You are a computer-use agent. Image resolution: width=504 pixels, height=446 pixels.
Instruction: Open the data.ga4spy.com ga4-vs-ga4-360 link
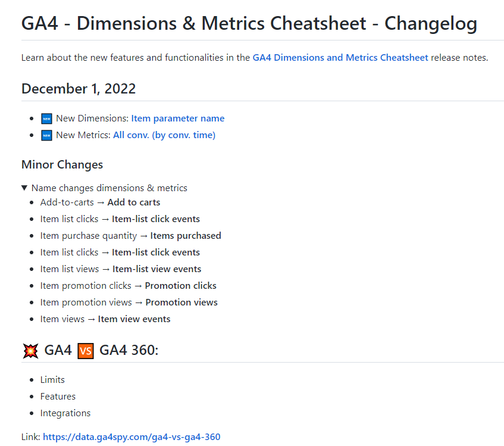pyautogui.click(x=132, y=436)
